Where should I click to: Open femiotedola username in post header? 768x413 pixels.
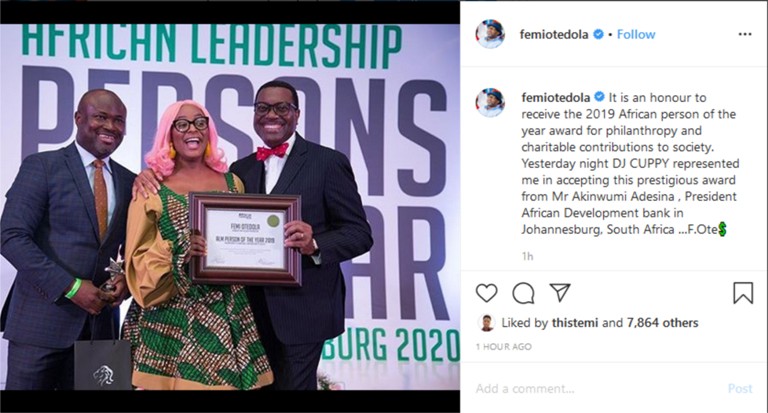click(554, 34)
